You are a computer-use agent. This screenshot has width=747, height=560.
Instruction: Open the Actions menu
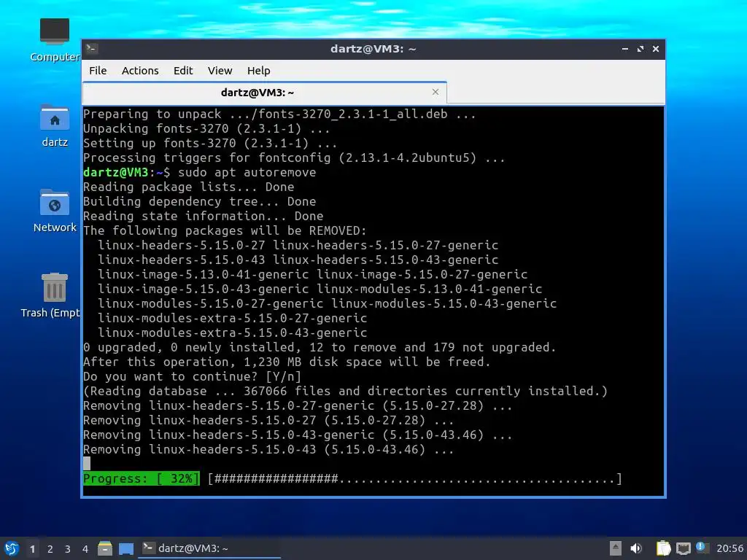point(140,71)
